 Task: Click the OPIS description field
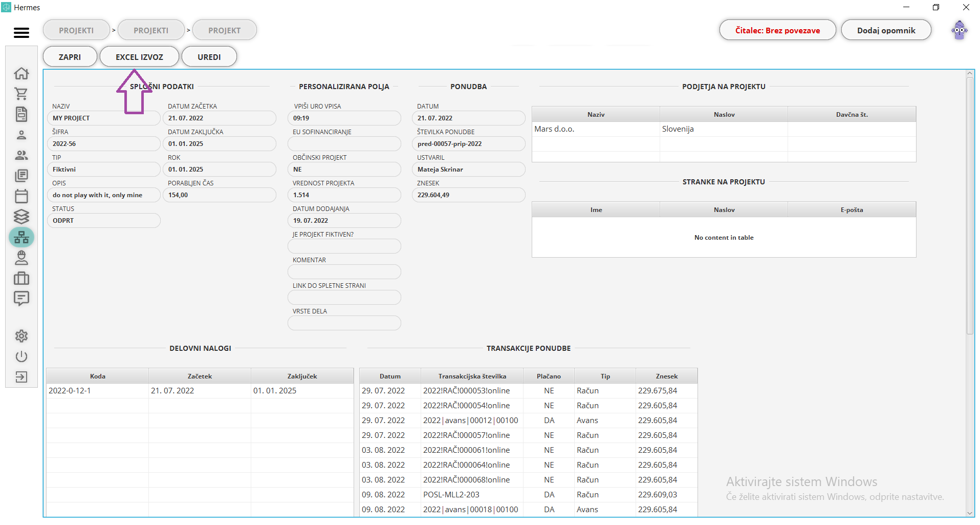pos(104,195)
